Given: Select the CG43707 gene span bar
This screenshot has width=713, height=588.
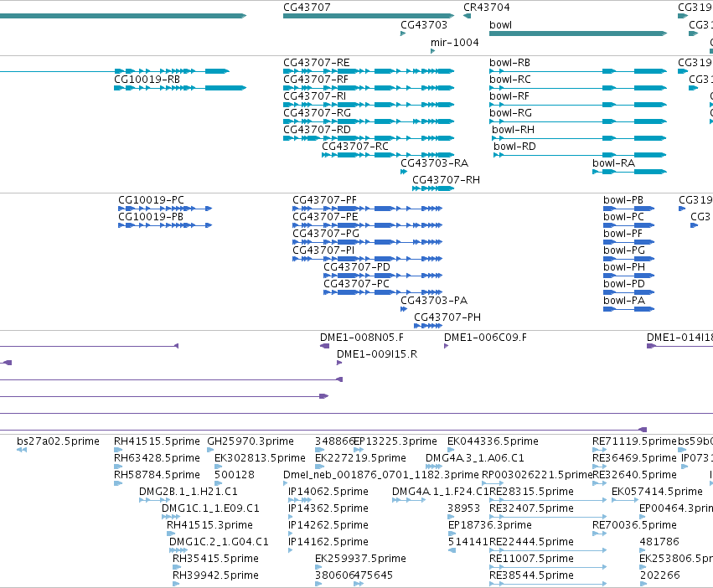Looking at the screenshot, I should 369,16.
